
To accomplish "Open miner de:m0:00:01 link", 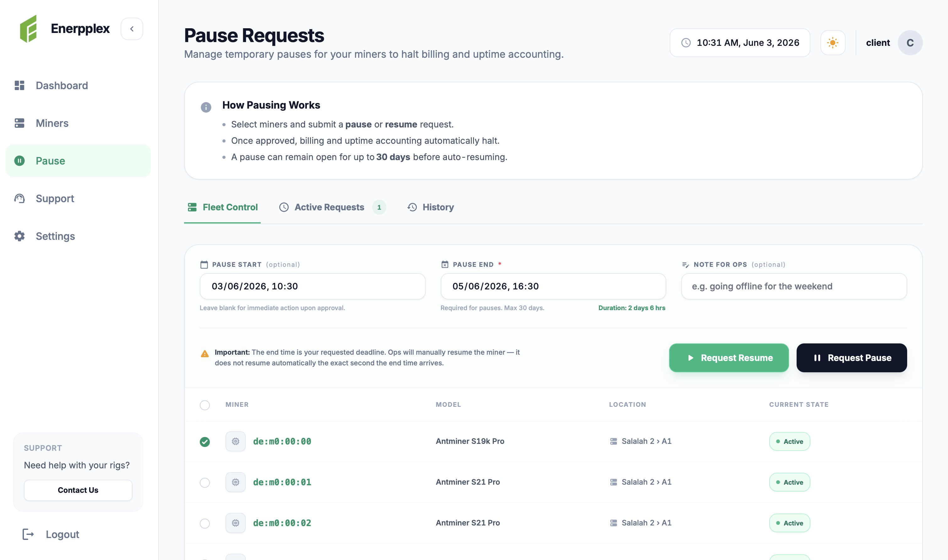I will click(282, 482).
